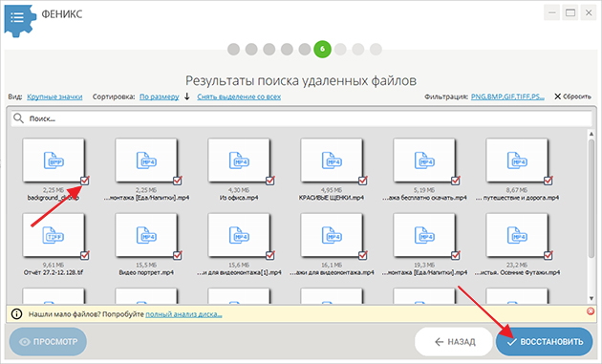
Task: Uncheck the checkbox on 8,67 МБ file
Action: pos(548,181)
